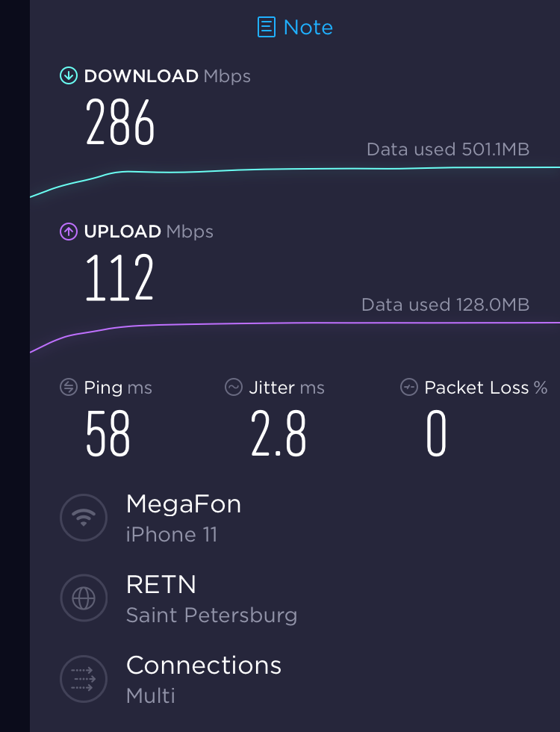The image size is (560, 732).
Task: Click the purple upload arrow icon
Action: click(x=69, y=232)
